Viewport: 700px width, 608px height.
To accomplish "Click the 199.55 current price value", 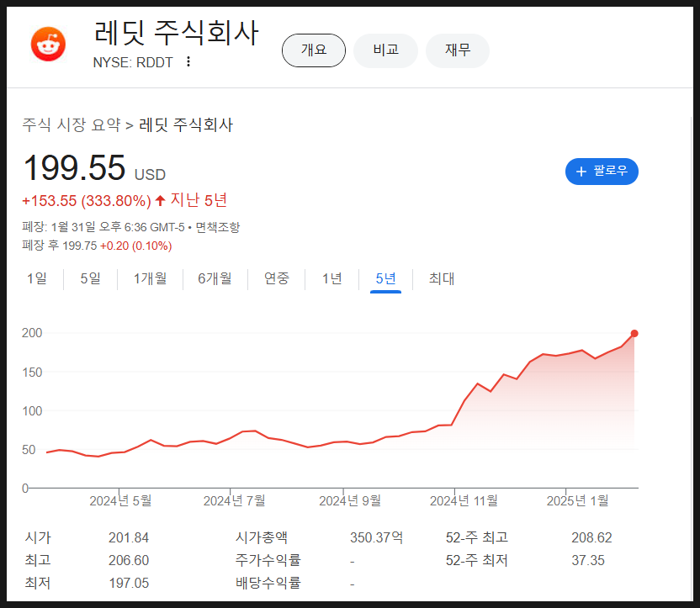I will 74,167.
